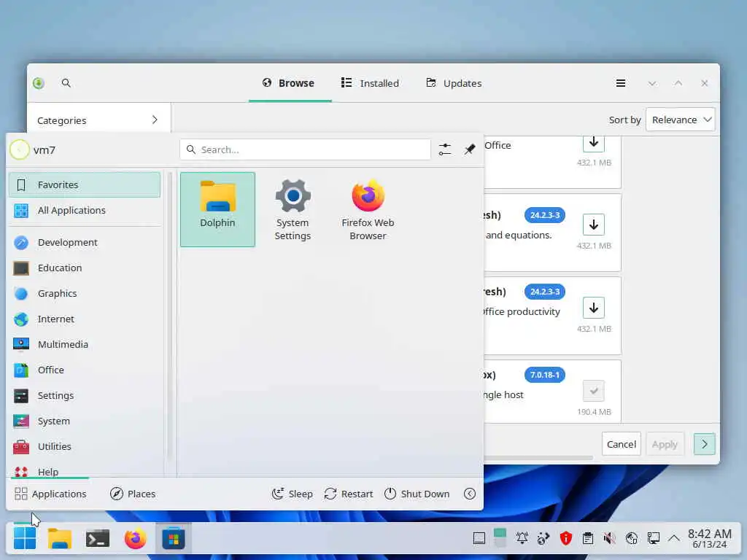The width and height of the screenshot is (747, 560).
Task: Open launcher configure sliders icon
Action: (445, 149)
